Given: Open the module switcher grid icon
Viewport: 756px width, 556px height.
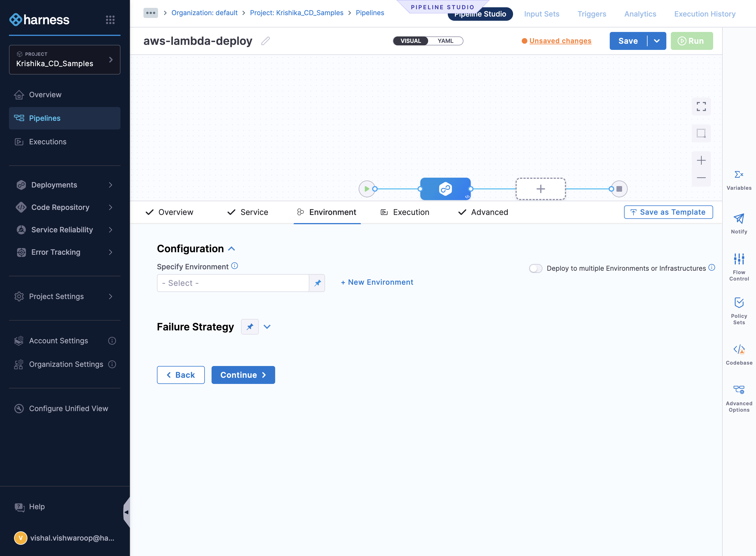Looking at the screenshot, I should tap(110, 20).
